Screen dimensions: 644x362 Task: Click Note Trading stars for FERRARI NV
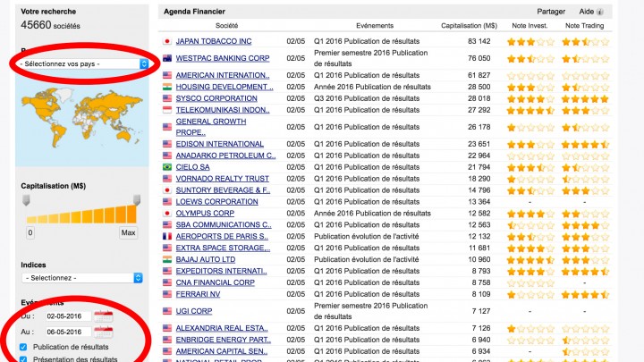tap(585, 295)
